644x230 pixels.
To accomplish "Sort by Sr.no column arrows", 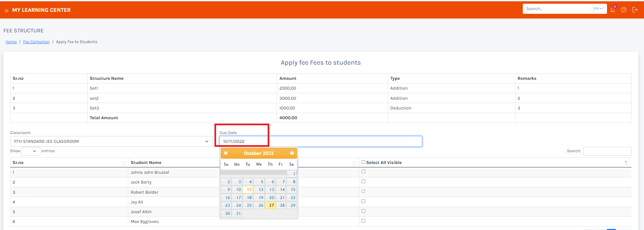I will (123, 163).
